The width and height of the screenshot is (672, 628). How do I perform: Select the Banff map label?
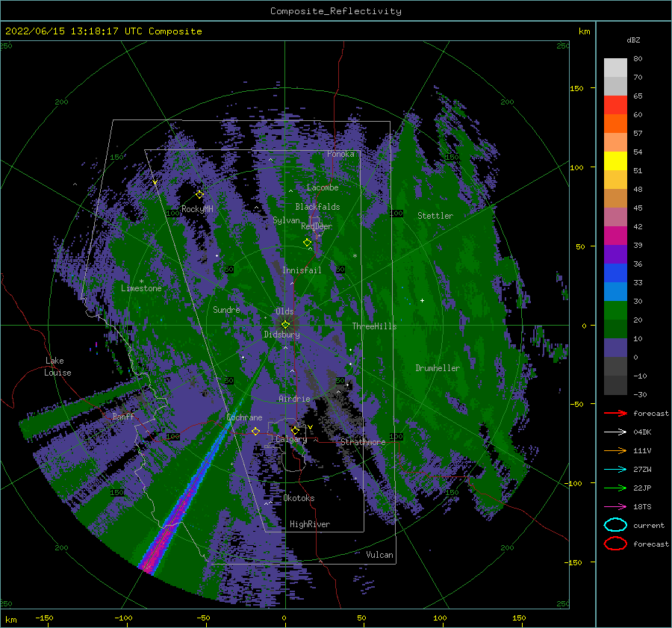[x=123, y=416]
